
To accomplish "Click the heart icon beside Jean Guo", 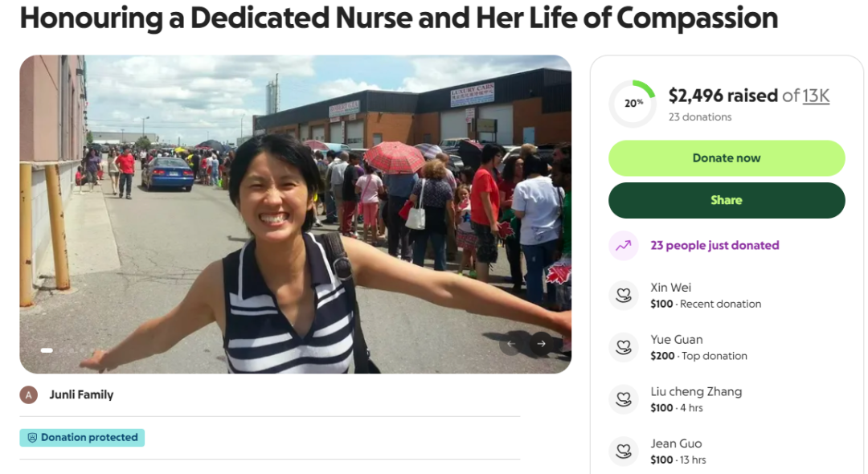I will pos(624,452).
